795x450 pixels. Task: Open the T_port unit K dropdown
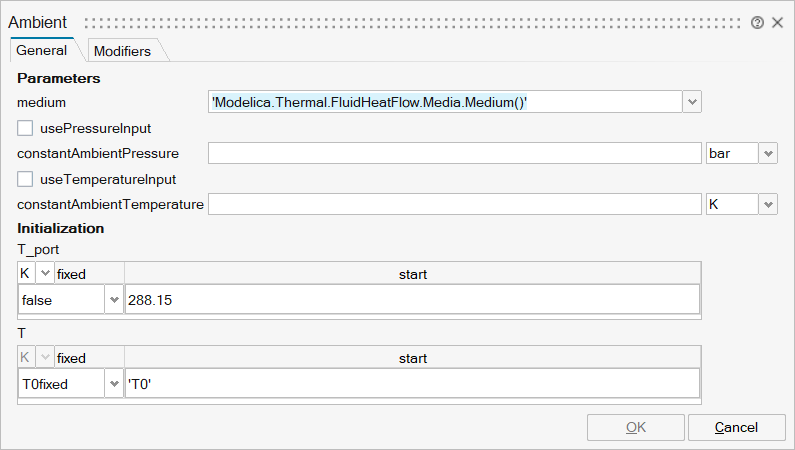click(44, 273)
